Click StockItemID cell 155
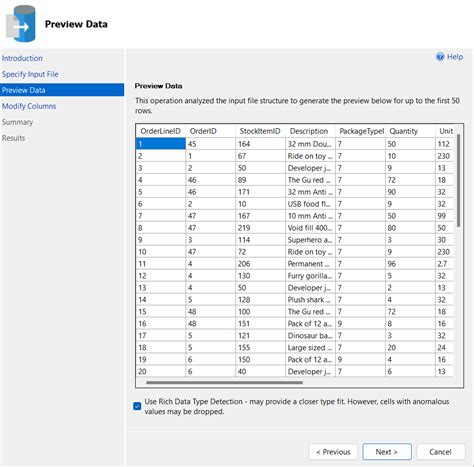The width and height of the screenshot is (474, 467). click(x=260, y=348)
